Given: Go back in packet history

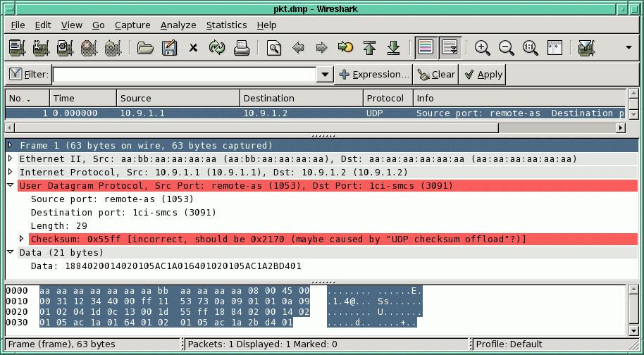Looking at the screenshot, I should [298, 48].
